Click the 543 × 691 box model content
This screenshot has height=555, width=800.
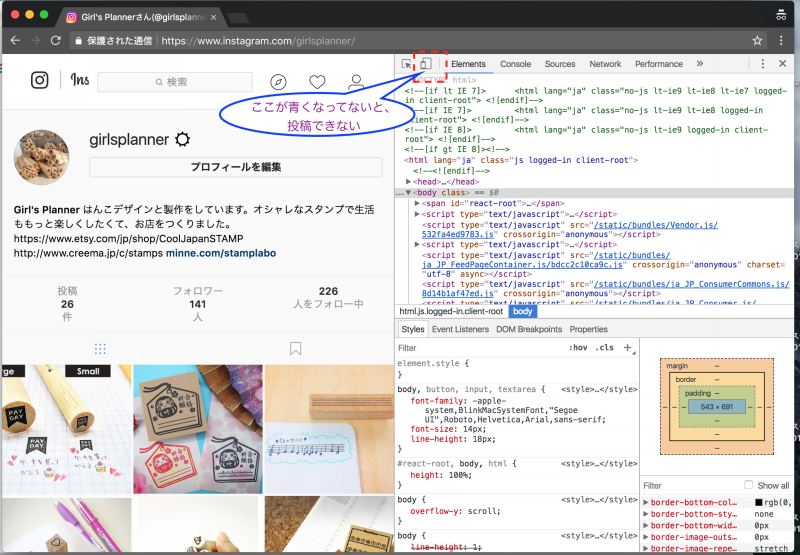click(x=717, y=407)
